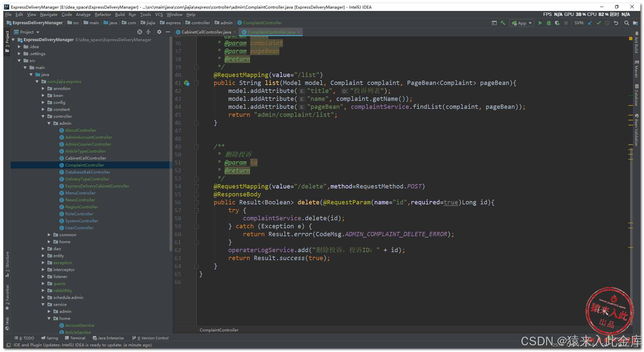Click the Stop square icon
The image size is (644, 352).
(x=566, y=23)
